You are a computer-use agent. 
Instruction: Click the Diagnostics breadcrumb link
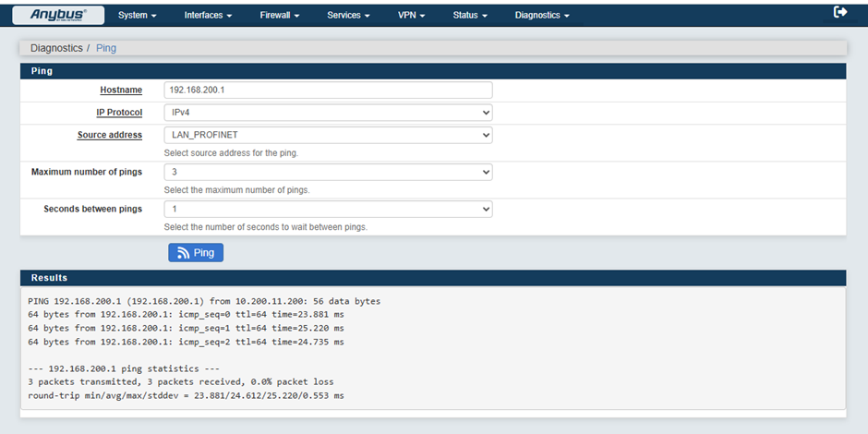click(56, 48)
